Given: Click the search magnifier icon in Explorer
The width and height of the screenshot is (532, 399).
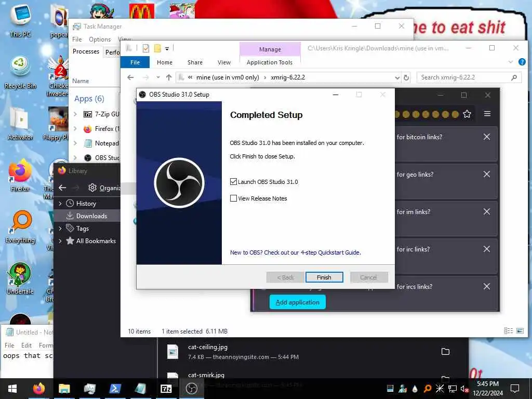Looking at the screenshot, I should tap(514, 78).
